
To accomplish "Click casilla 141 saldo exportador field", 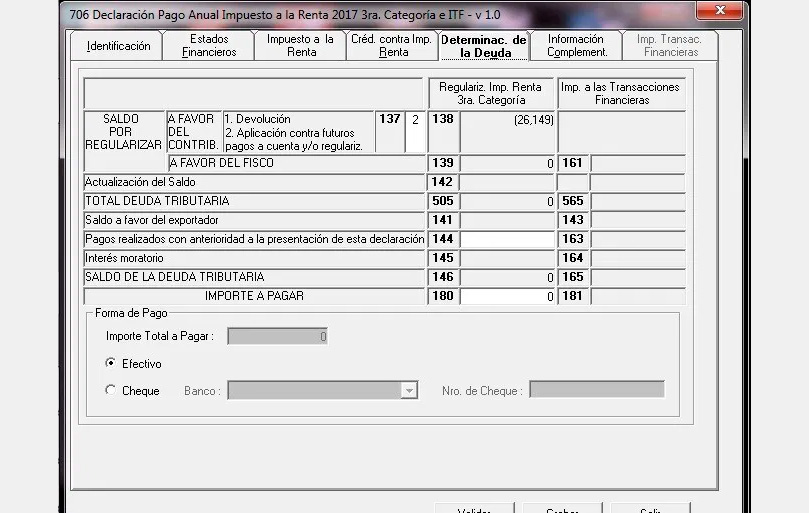I will (507, 220).
